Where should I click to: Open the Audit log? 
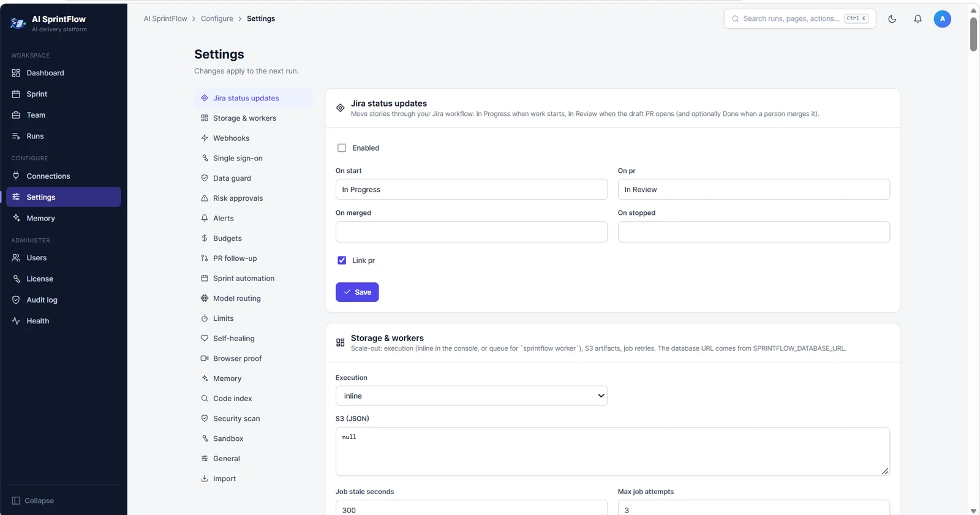click(64, 300)
